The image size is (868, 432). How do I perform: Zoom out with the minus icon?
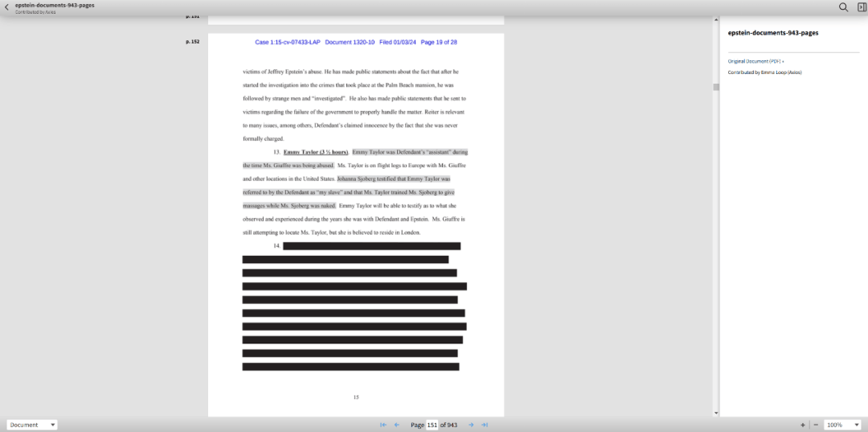(815, 425)
